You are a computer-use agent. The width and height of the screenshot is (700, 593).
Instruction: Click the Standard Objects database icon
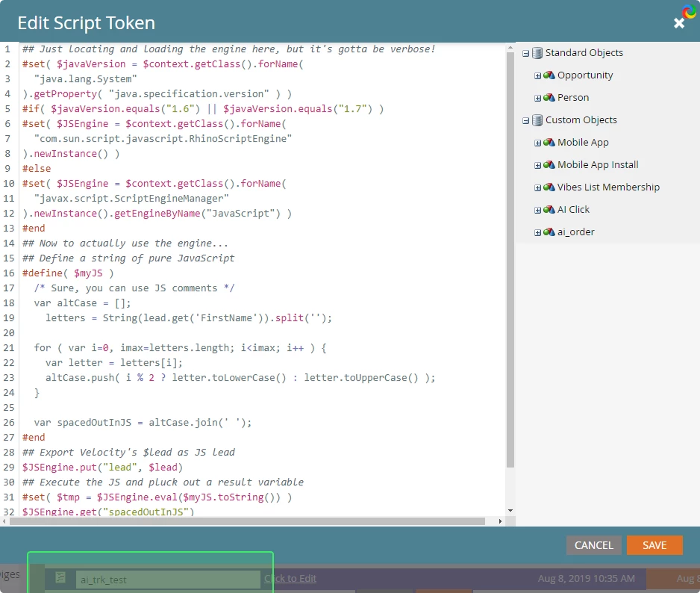click(537, 53)
